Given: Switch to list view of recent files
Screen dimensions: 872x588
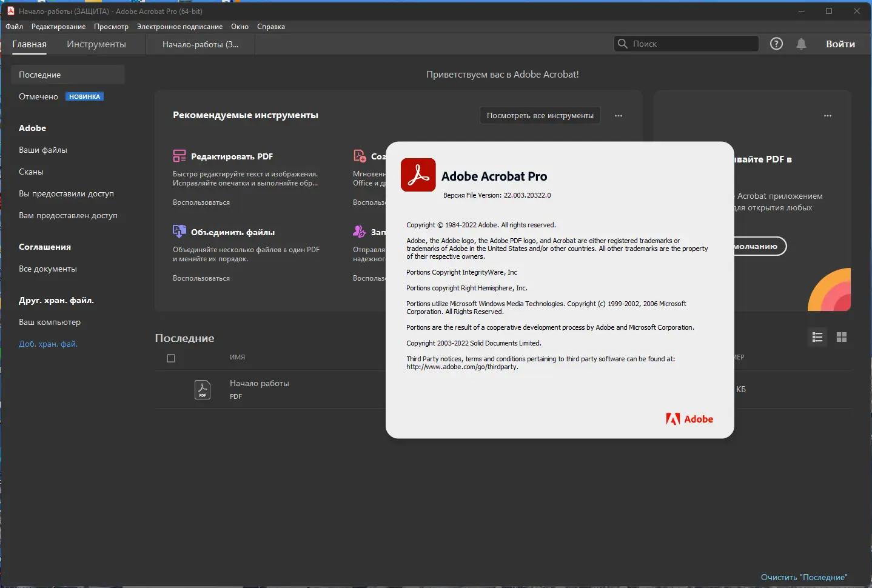Looking at the screenshot, I should pos(817,337).
